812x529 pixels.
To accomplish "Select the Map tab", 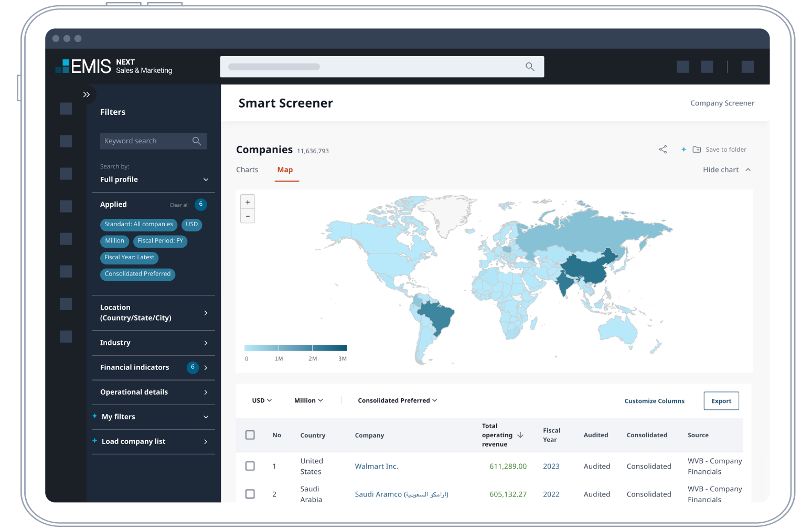I will click(x=285, y=170).
